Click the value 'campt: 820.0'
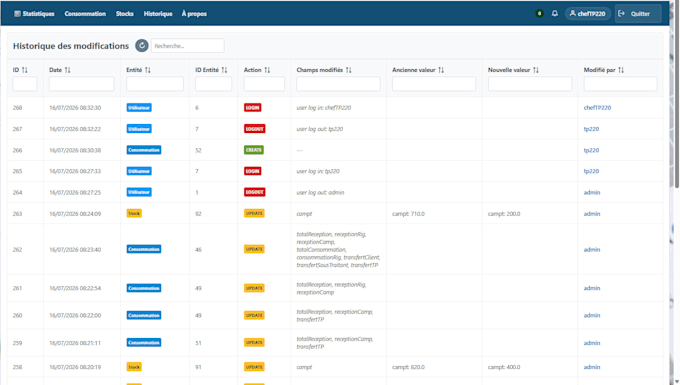Screen dimensions: 680x385 (409, 367)
